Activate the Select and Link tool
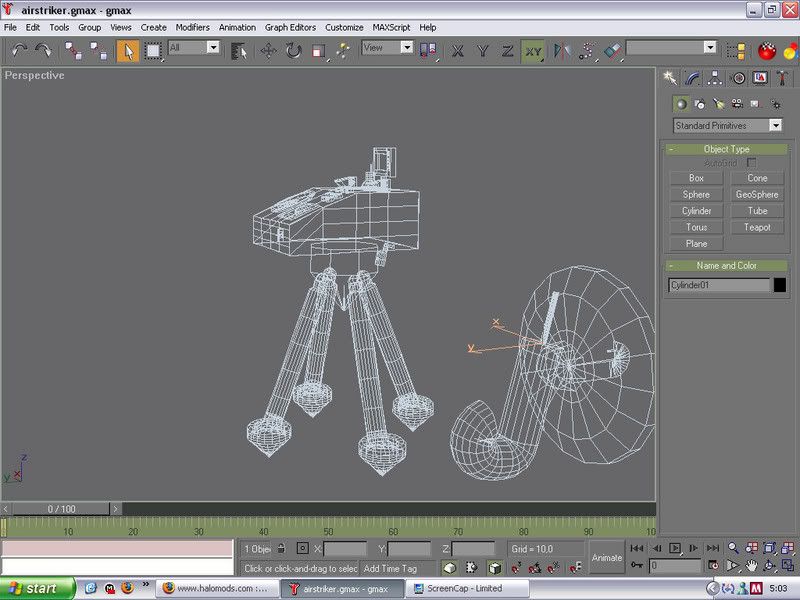The image size is (800, 600). [x=73, y=51]
